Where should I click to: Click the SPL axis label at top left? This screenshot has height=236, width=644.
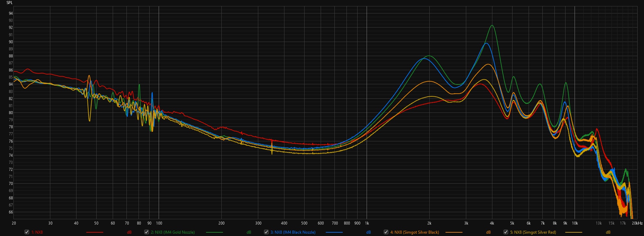[x=9, y=3]
